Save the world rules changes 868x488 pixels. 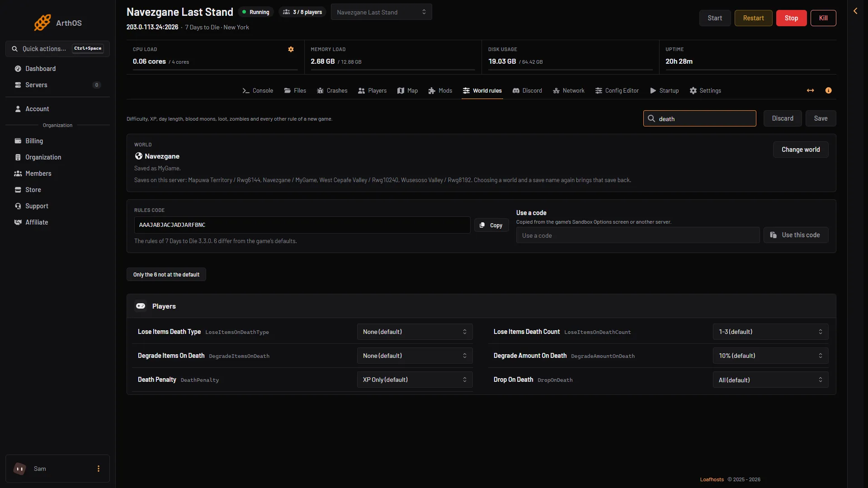pyautogui.click(x=821, y=118)
